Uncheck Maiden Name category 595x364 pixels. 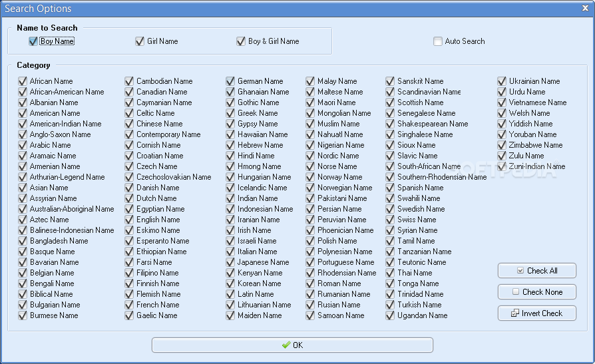coord(230,315)
